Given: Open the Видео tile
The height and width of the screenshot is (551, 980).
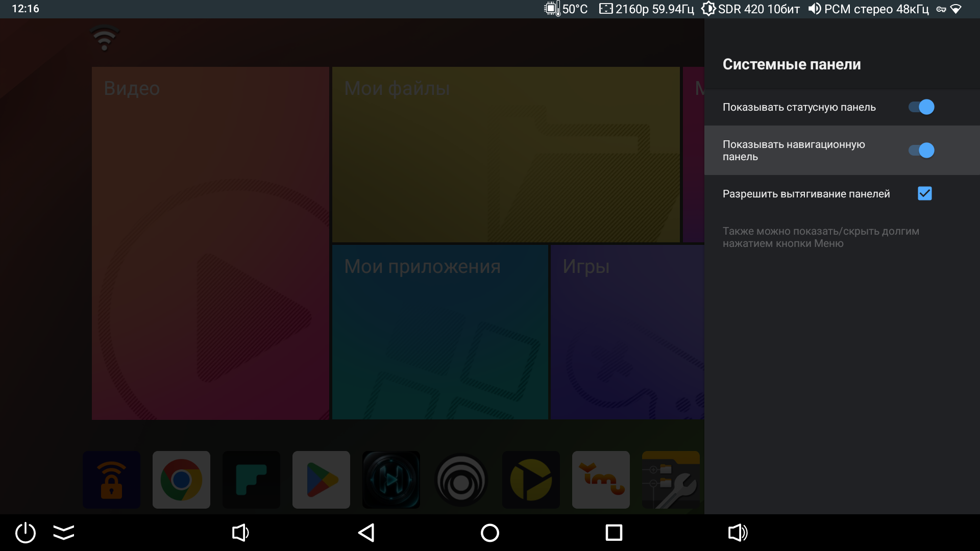Looking at the screenshot, I should [210, 243].
